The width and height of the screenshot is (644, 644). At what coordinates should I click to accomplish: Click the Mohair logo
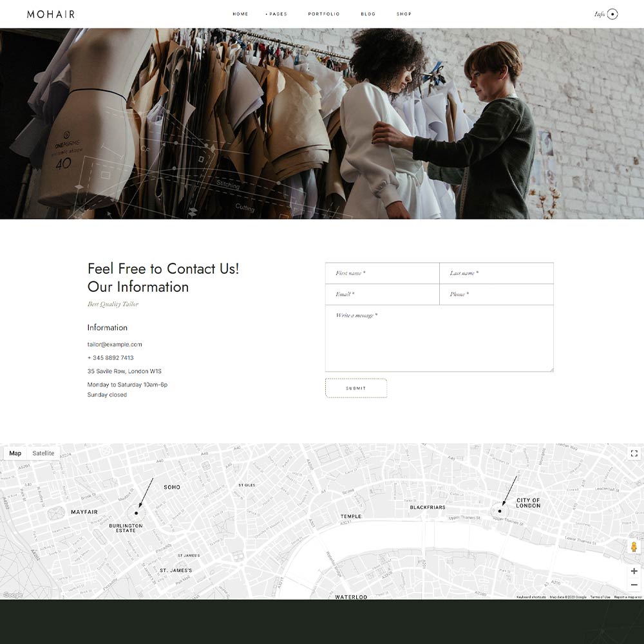pyautogui.click(x=51, y=14)
